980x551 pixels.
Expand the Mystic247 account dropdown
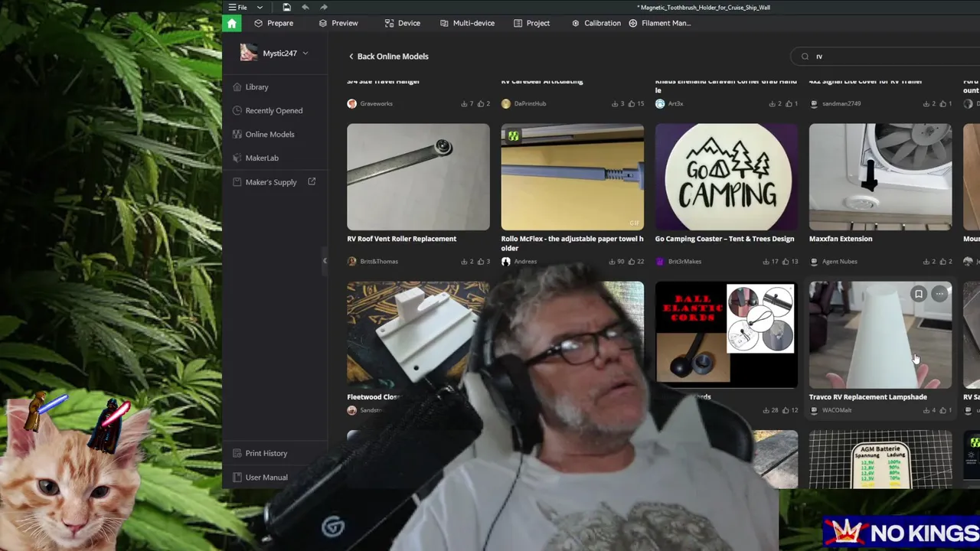pyautogui.click(x=305, y=54)
